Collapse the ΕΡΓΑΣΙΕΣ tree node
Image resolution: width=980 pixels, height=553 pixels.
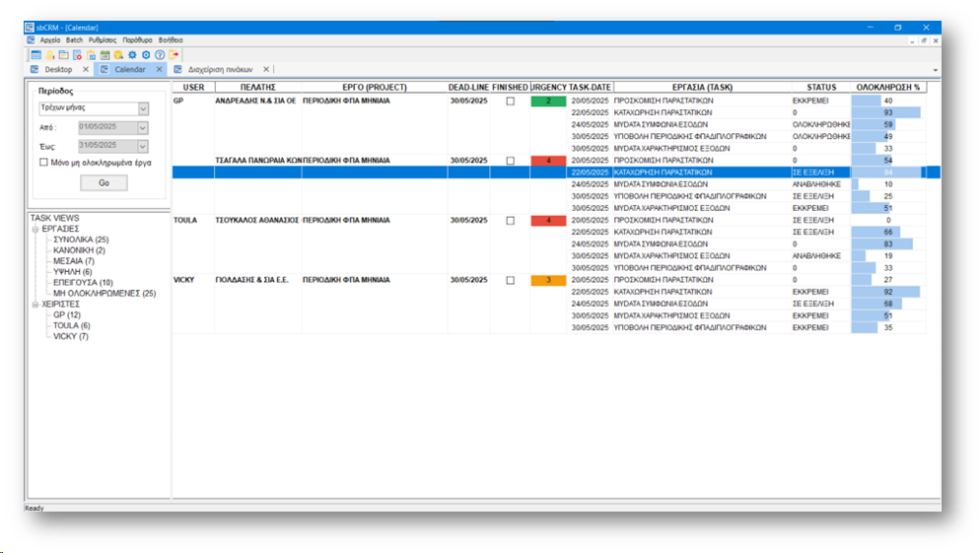tap(35, 229)
